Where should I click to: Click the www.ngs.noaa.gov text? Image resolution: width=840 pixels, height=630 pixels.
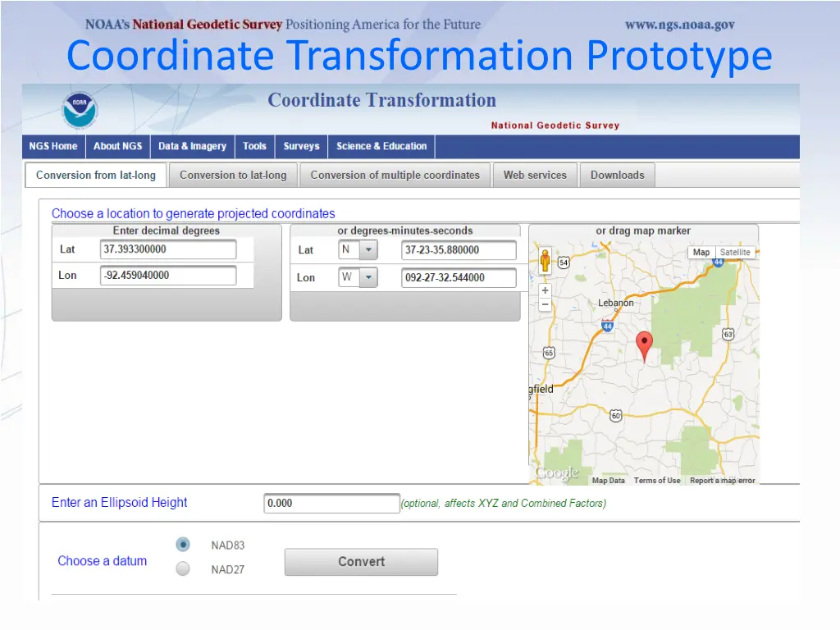(x=680, y=25)
